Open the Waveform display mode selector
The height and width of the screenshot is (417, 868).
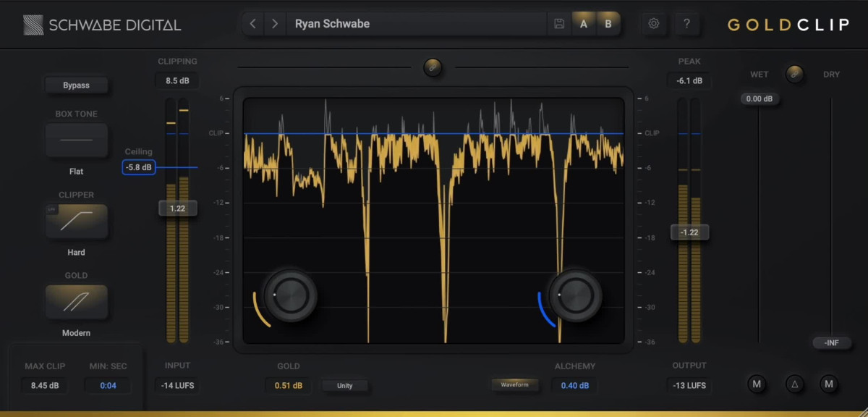click(x=515, y=385)
